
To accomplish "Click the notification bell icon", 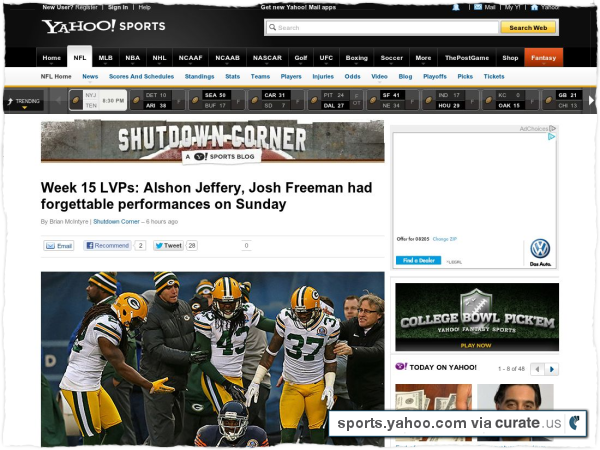I will (x=456, y=7).
